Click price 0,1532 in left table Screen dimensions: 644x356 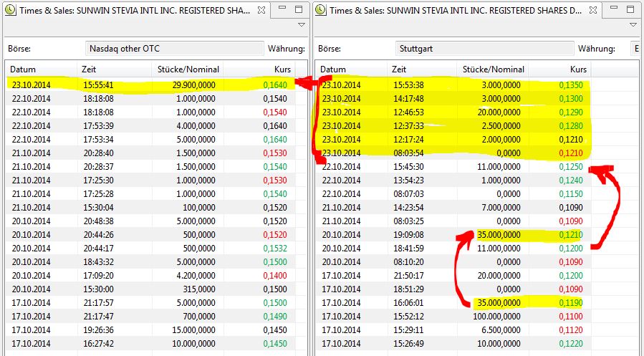(275, 248)
